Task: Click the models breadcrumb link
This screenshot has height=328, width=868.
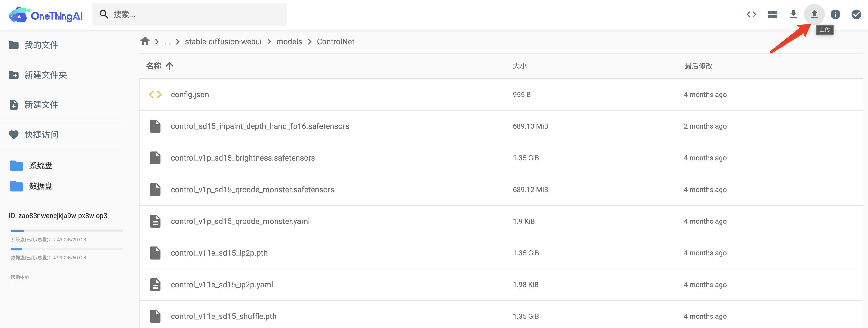Action: click(289, 41)
